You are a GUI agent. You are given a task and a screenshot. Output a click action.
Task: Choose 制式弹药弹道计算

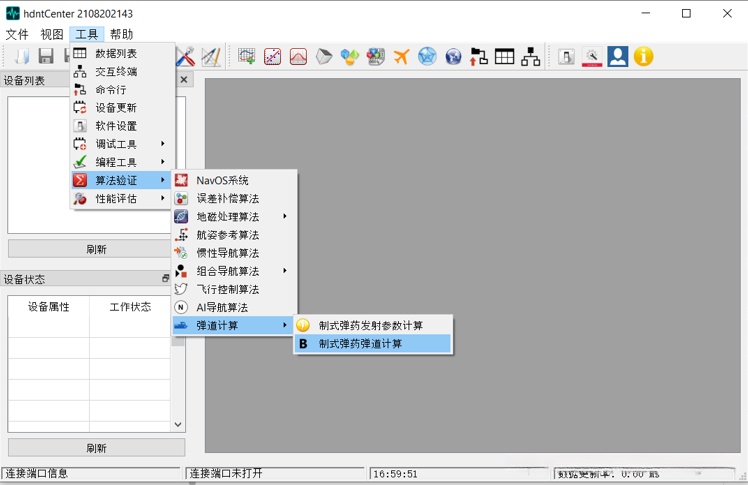[x=373, y=343]
